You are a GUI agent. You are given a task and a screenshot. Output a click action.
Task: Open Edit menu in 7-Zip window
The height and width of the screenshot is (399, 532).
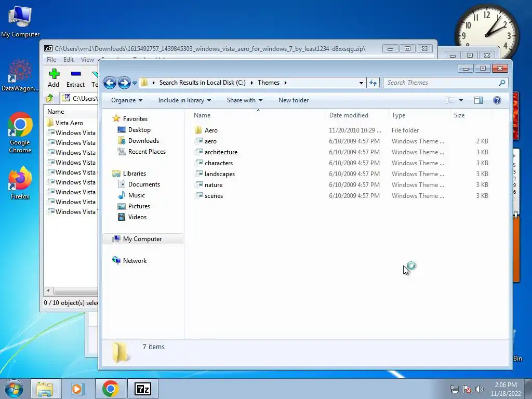[68, 60]
